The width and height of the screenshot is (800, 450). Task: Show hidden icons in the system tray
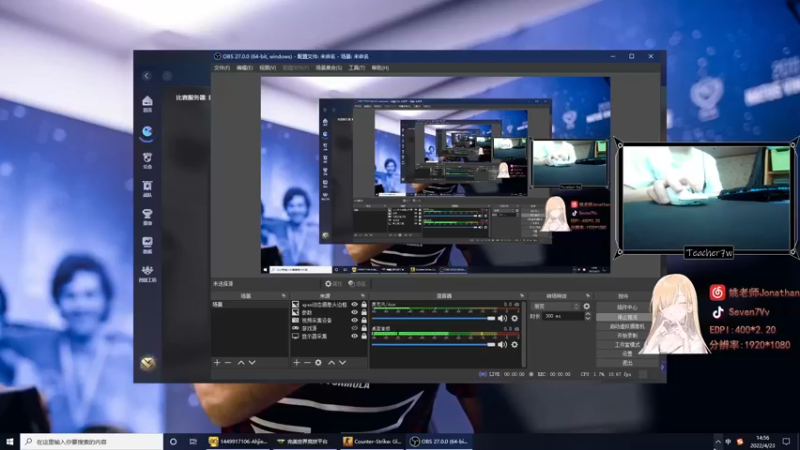point(718,441)
